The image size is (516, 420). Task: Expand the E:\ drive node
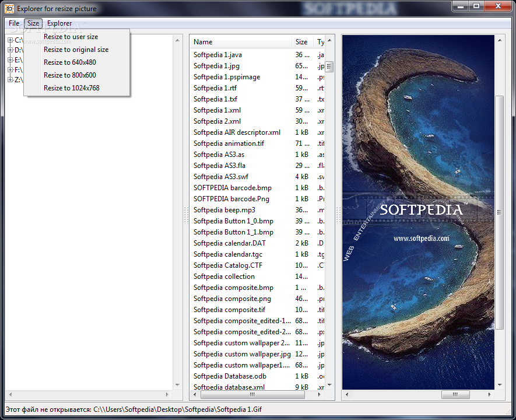[10, 60]
